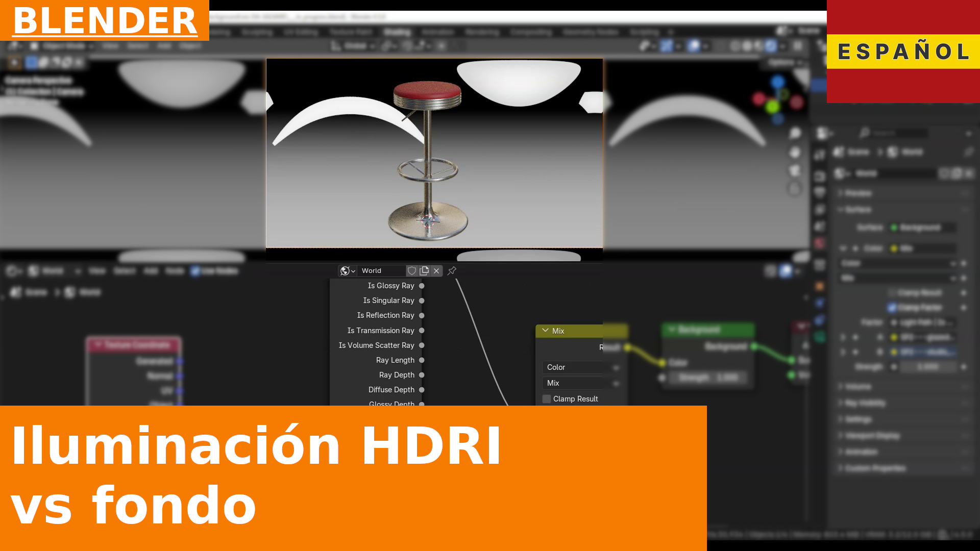Enable rendered viewport shading mode
The height and width of the screenshot is (551, 980).
click(771, 46)
